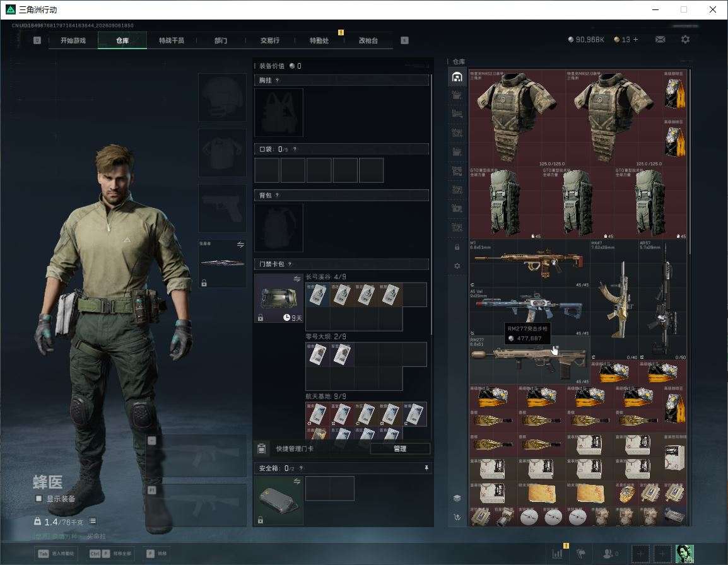Open help tooltip next to 安全箱
The width and height of the screenshot is (728, 565).
[x=301, y=469]
